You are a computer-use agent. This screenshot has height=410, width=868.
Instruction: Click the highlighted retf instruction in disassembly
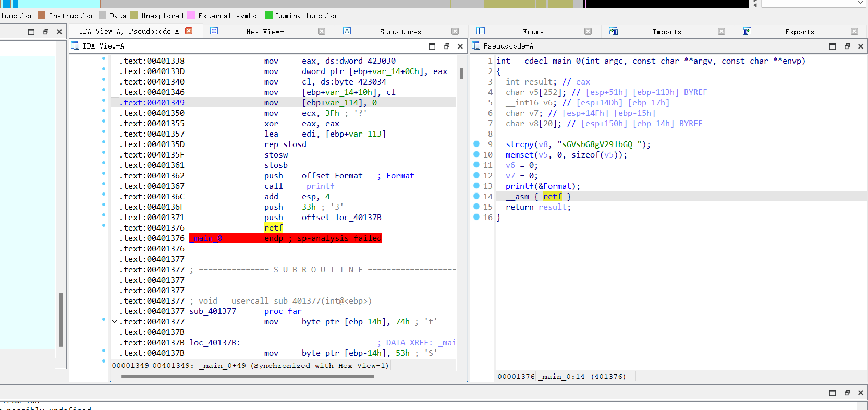274,228
